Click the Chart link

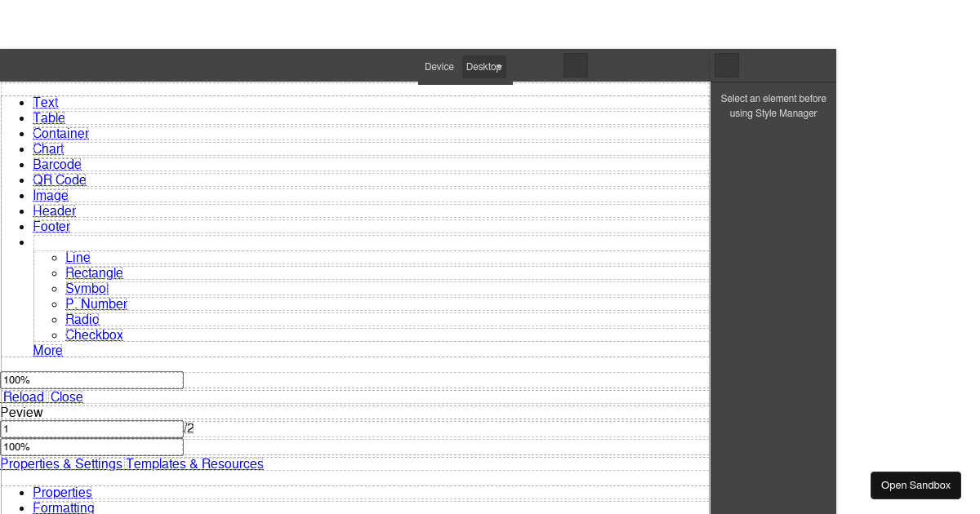click(x=48, y=149)
